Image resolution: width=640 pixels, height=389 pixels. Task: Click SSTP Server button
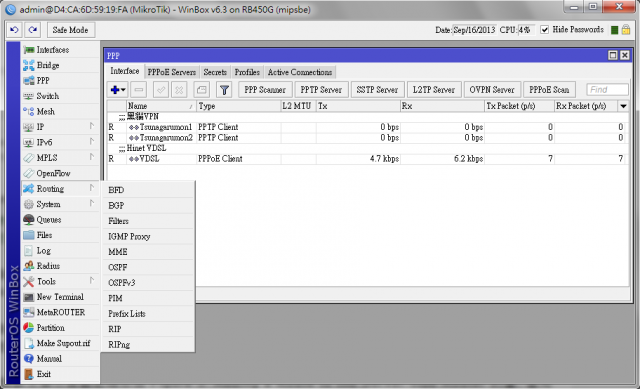378,90
